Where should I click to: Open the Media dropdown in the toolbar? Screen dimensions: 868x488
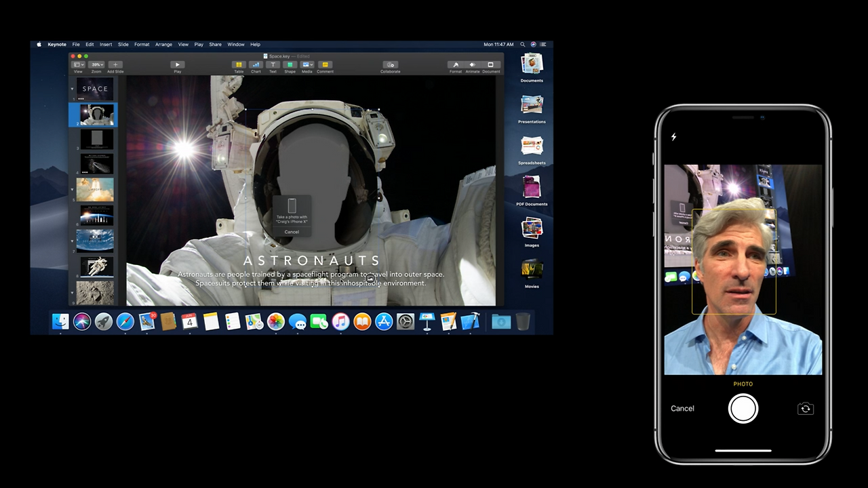coord(307,64)
